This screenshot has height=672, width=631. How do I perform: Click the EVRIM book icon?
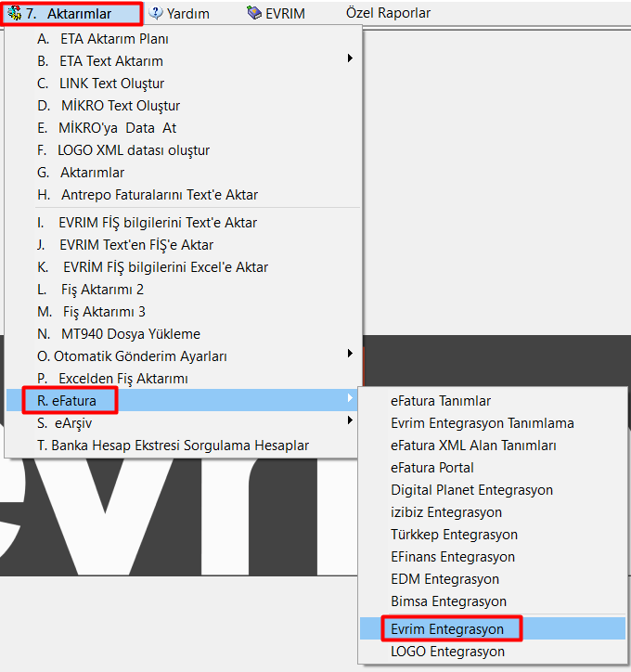point(254,13)
